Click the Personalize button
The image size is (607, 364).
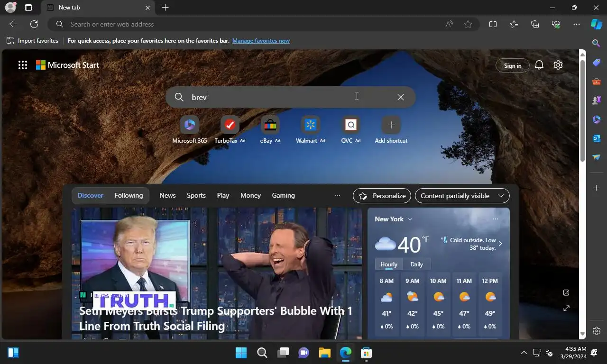pos(382,196)
